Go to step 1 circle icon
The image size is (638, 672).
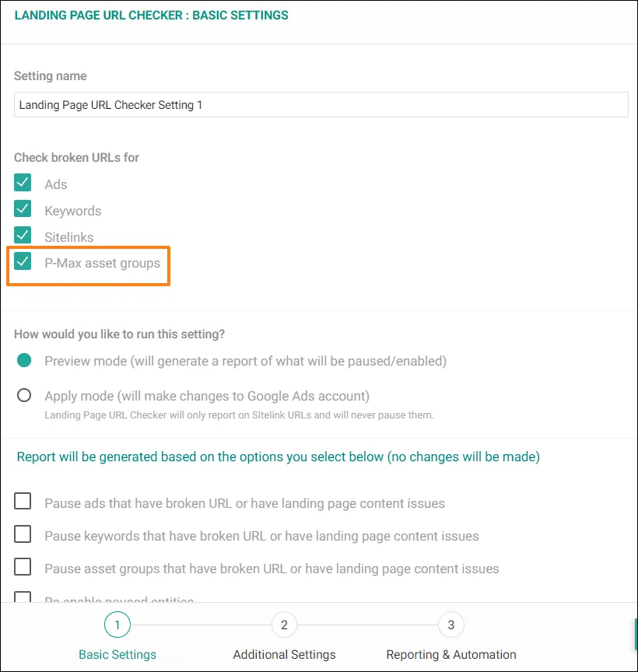pos(117,625)
